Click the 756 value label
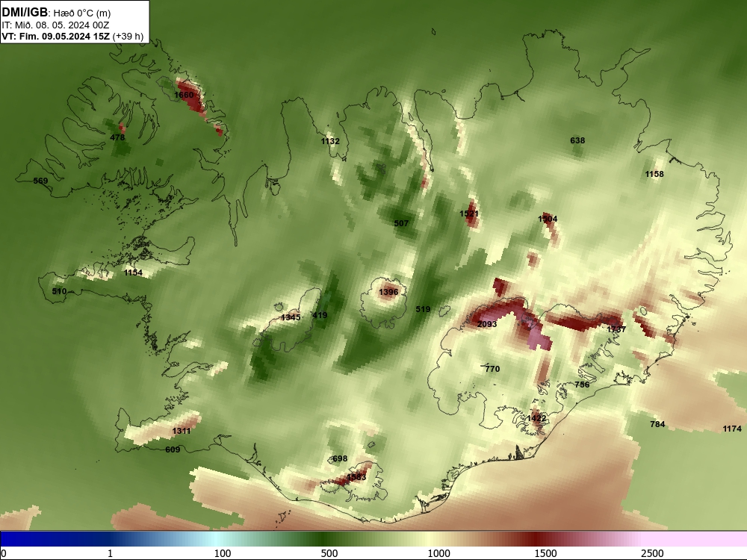This screenshot has width=747, height=560. pos(582,385)
